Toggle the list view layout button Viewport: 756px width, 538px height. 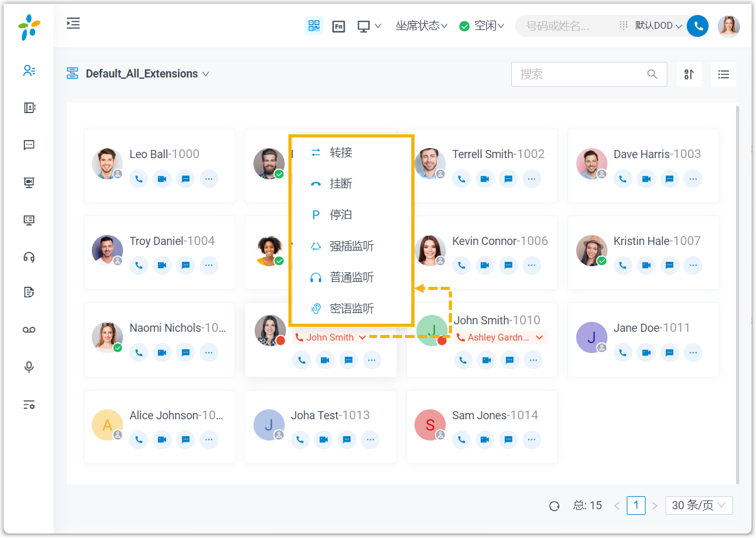tap(724, 74)
